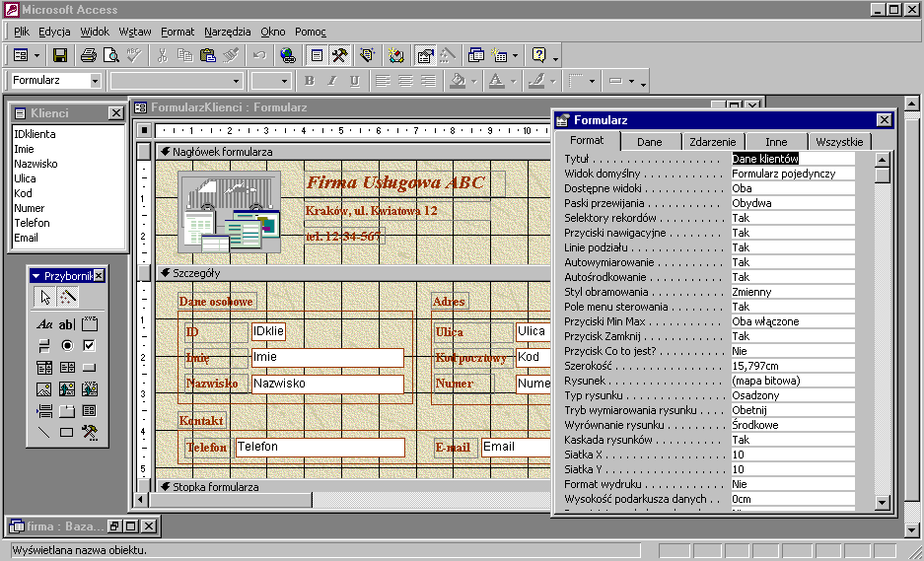
Task: Select the Unbound Object Frame tool in toolbox
Action: (x=67, y=389)
